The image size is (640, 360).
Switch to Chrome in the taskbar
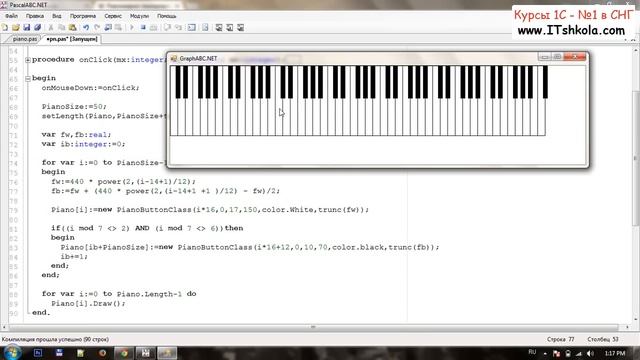pyautogui.click(x=124, y=353)
